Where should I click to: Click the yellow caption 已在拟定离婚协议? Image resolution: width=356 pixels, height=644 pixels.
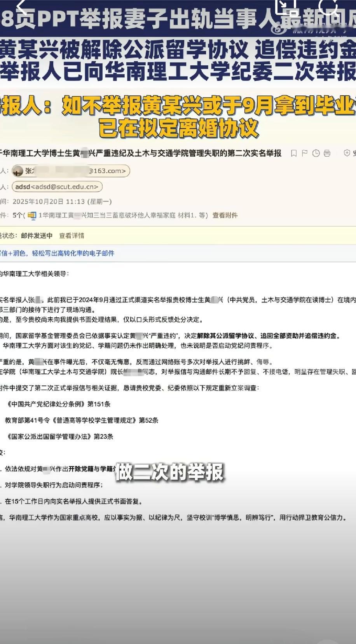tap(178, 128)
